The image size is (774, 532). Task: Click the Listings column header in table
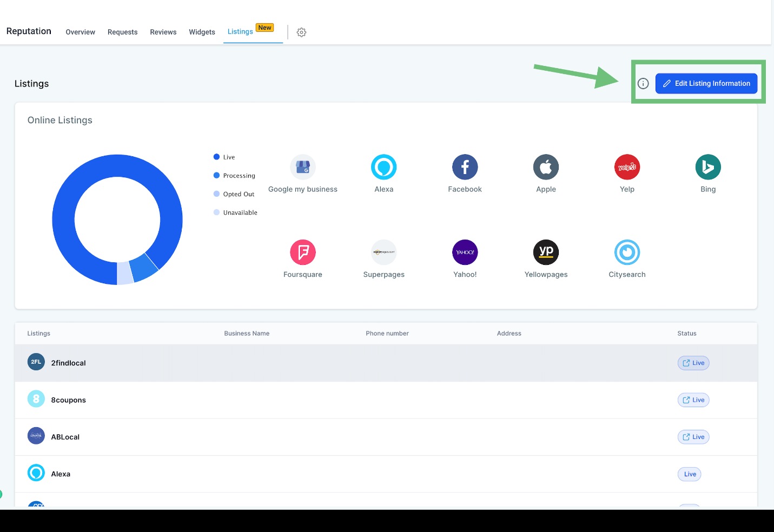tap(39, 334)
